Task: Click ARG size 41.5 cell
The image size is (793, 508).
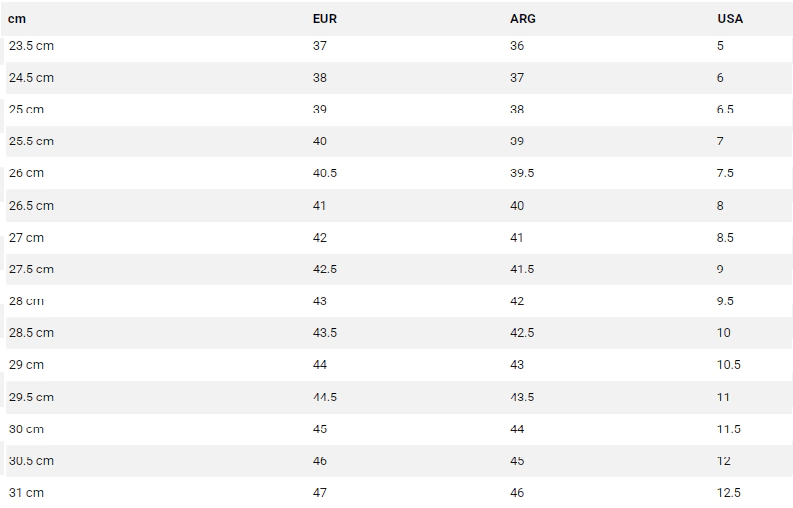Action: 522,269
